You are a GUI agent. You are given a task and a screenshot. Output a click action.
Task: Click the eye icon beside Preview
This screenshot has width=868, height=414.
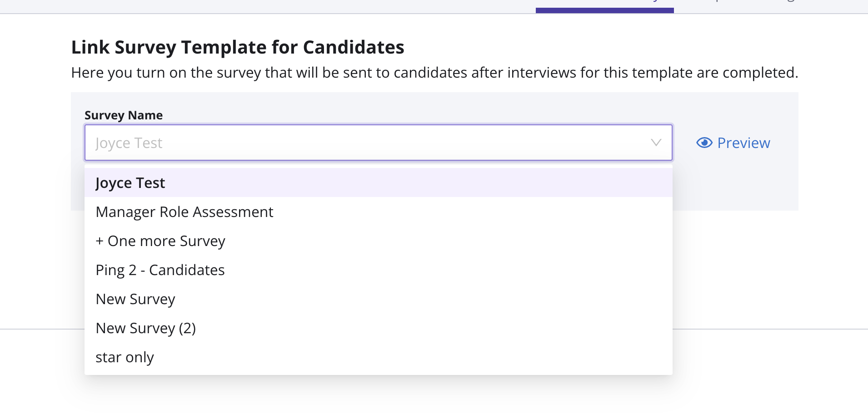pos(704,143)
